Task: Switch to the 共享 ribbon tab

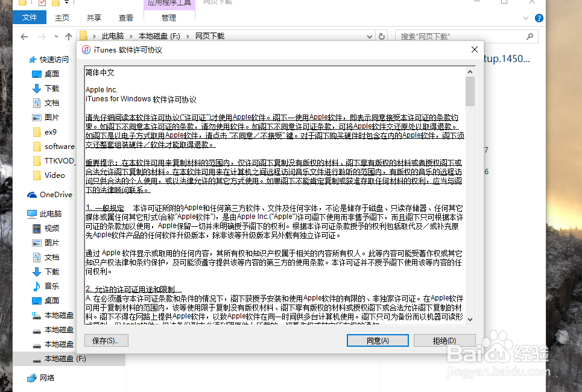Action: (94, 17)
